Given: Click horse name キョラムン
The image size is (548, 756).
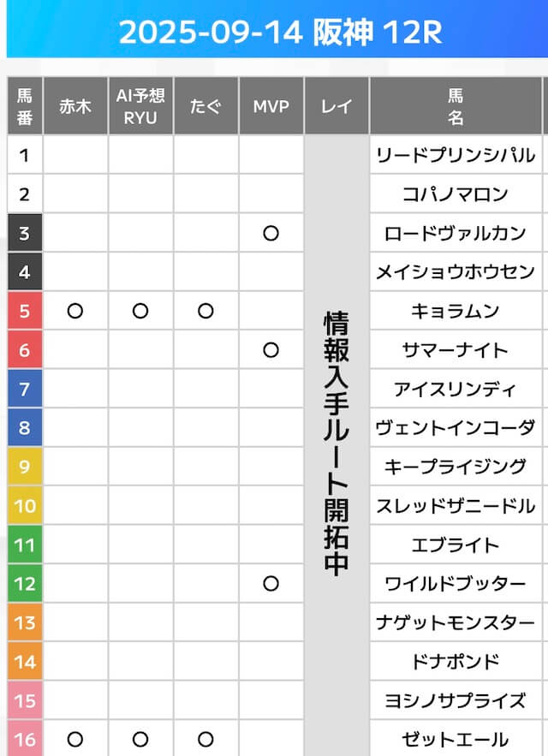Looking at the screenshot, I should click(456, 311).
